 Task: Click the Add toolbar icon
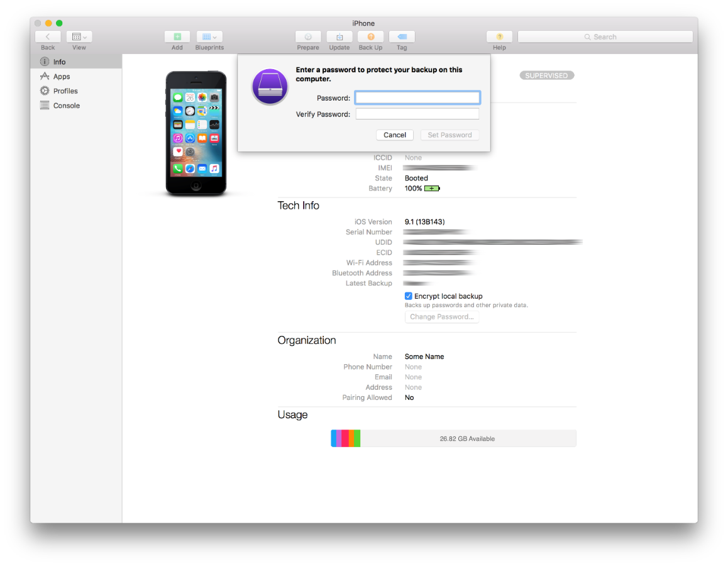[x=177, y=37]
